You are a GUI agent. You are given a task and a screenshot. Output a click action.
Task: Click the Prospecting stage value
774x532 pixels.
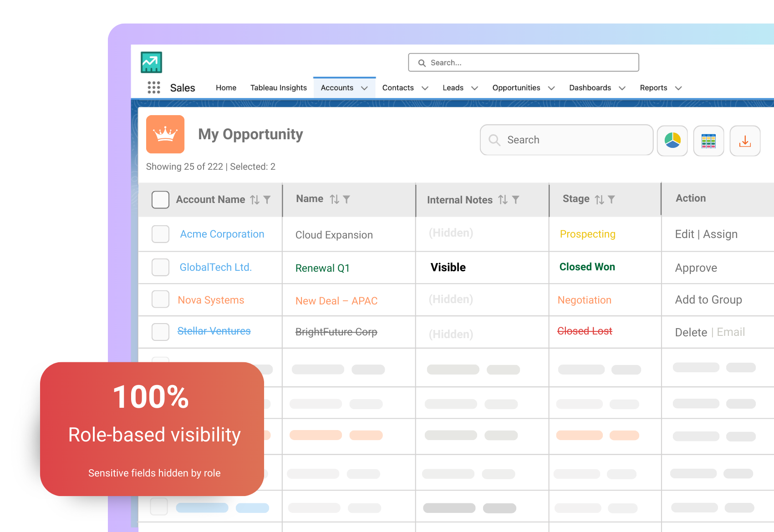coord(588,234)
